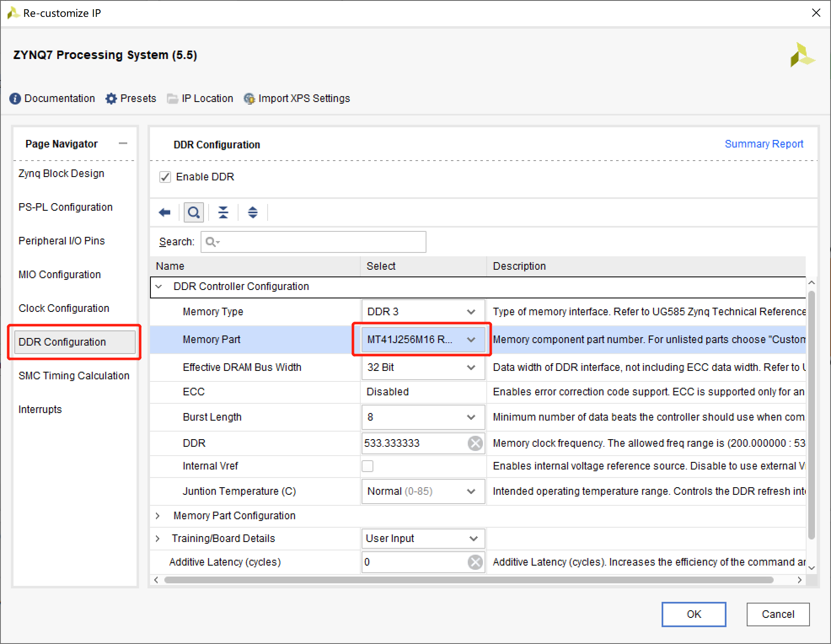831x644 pixels.
Task: Click the scroll right arrow
Action: tap(800, 580)
